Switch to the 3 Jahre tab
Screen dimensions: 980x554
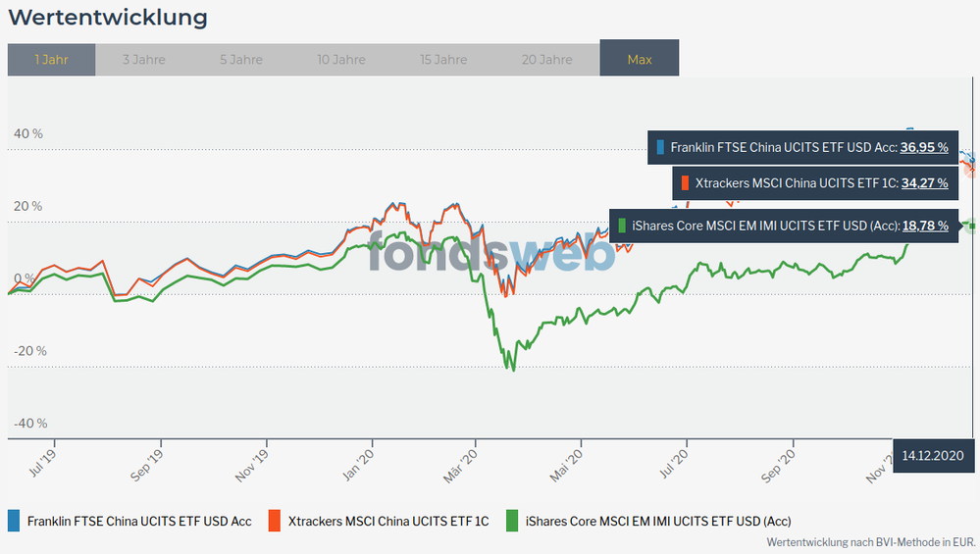pos(143,60)
